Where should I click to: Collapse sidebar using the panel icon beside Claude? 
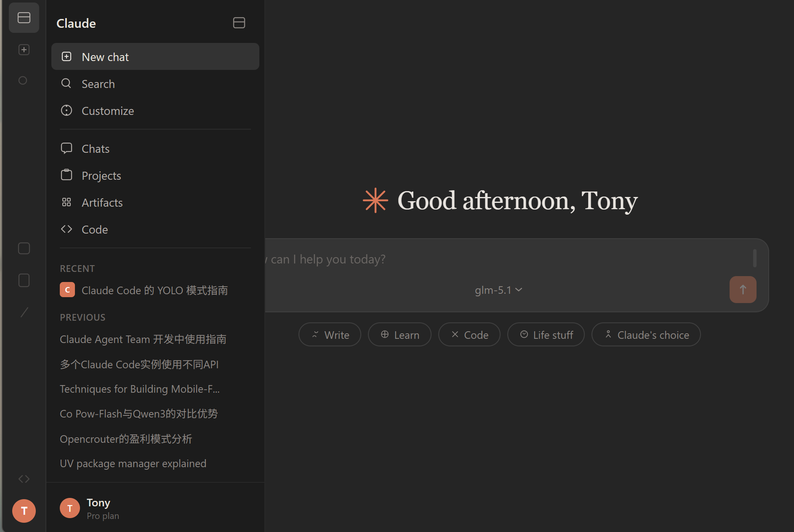click(x=239, y=23)
